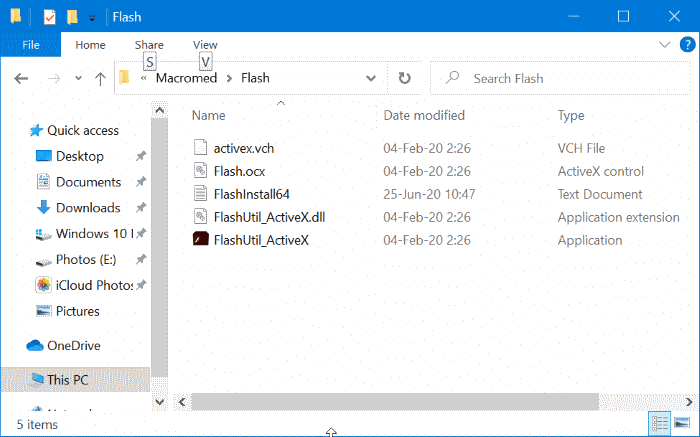This screenshot has height=437, width=700.
Task: Select the FlashInstall64 text document
Action: click(251, 195)
